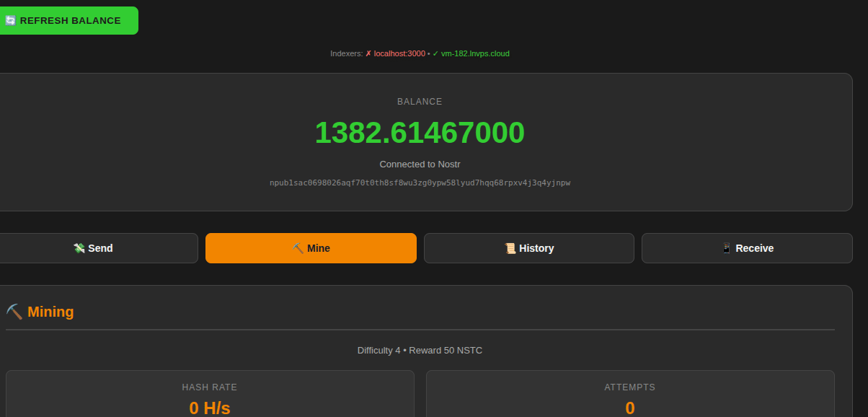
Task: Click the BALANCE label
Action: (x=420, y=102)
